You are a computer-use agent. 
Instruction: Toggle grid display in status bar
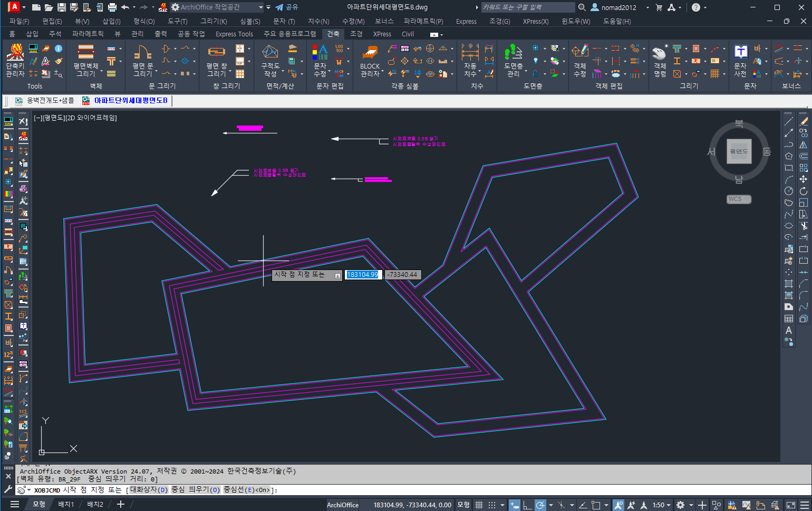479,505
